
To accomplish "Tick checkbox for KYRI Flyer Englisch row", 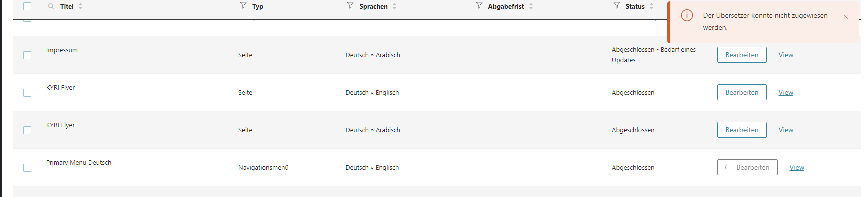I will [27, 93].
